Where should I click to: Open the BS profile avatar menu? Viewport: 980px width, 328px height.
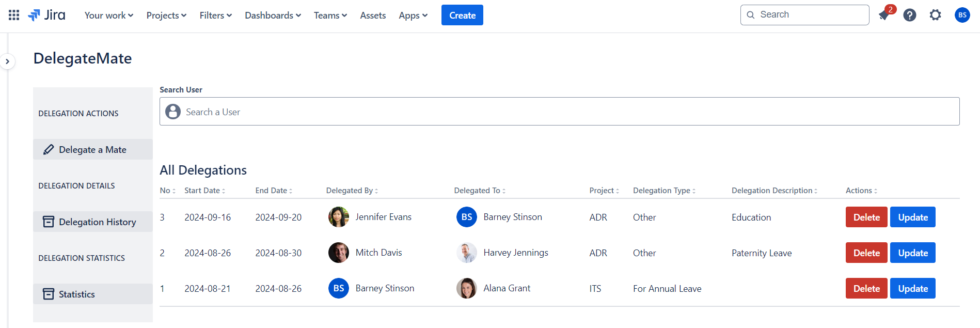(x=962, y=15)
